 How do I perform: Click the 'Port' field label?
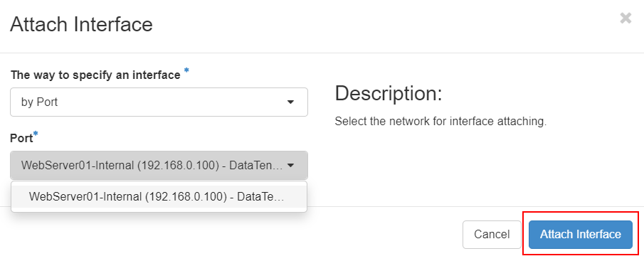click(x=21, y=139)
